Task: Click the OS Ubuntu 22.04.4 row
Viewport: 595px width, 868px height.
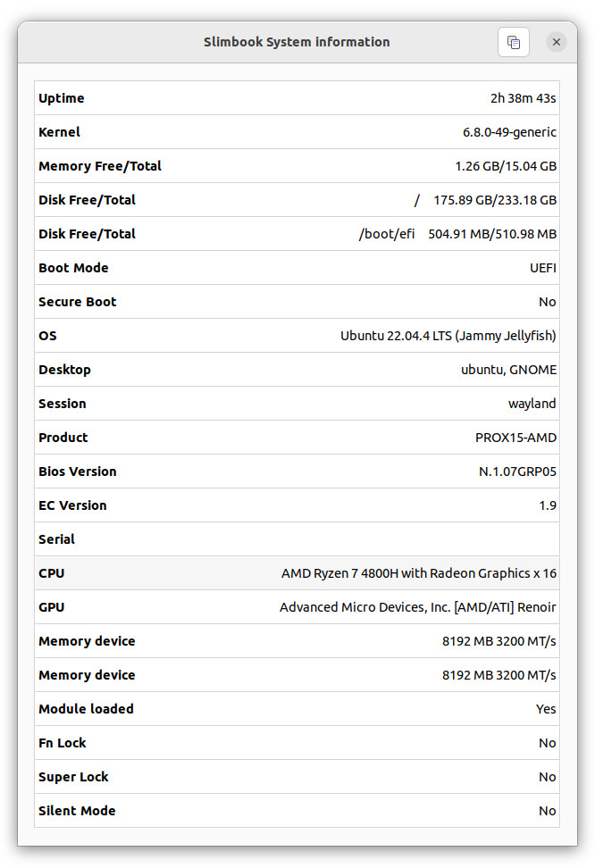Action: [297, 336]
